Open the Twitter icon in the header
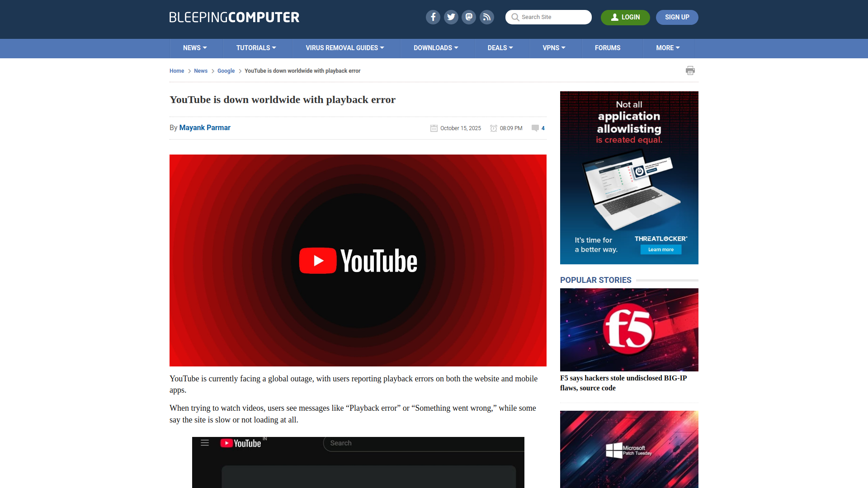 [x=451, y=17]
